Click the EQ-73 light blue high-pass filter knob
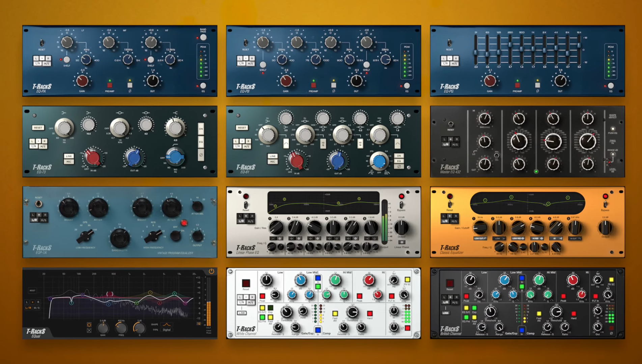Screen dimensions: 642x364 tap(175, 157)
